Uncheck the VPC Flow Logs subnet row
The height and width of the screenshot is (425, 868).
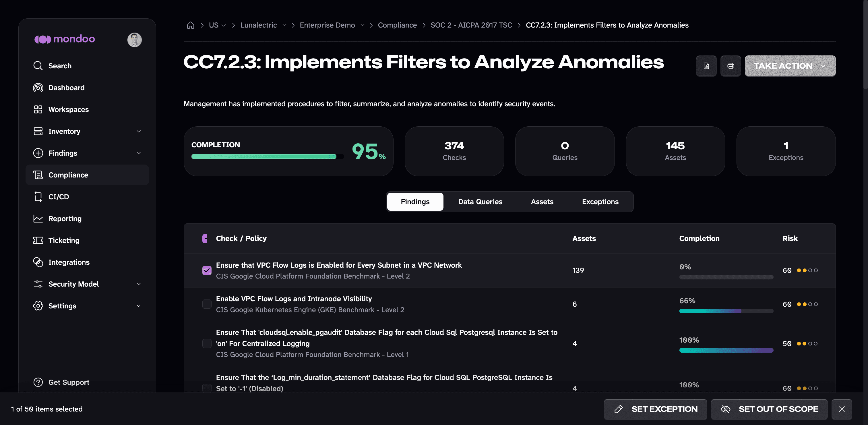click(x=207, y=270)
